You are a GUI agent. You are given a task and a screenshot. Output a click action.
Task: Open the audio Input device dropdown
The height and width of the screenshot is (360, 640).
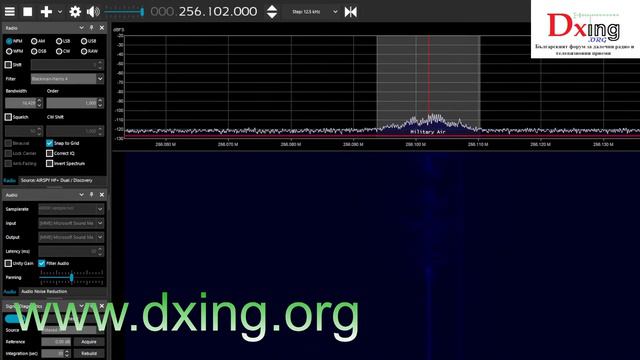click(71, 223)
